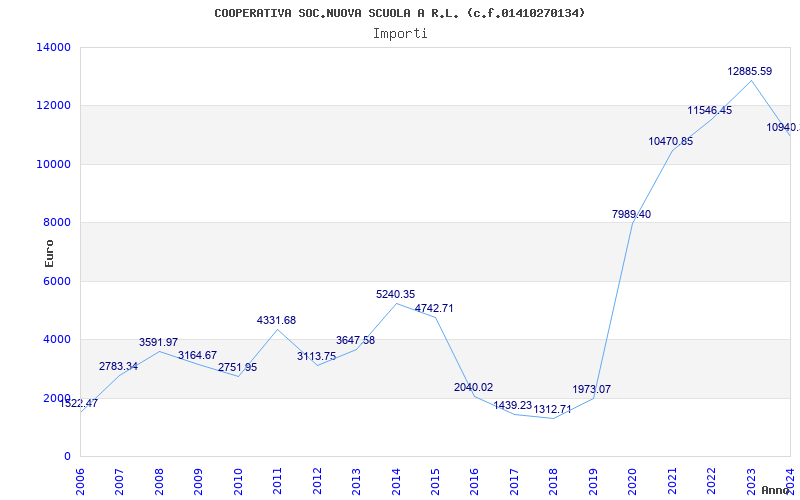Click the data value 10470.85
800x500 pixels.
[671, 141]
